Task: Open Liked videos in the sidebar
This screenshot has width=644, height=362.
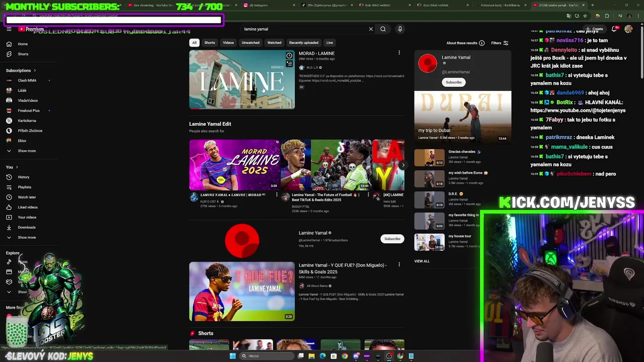Action: 28,207
